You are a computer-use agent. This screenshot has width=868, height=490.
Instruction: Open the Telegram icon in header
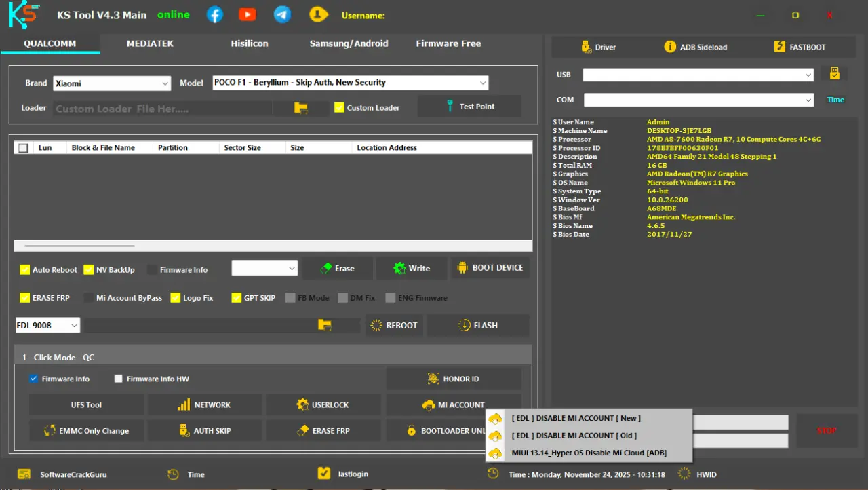(x=282, y=14)
